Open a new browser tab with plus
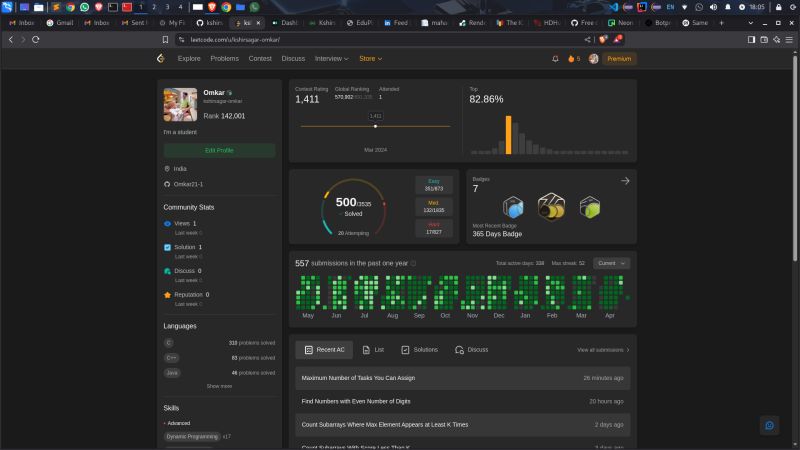Image resolution: width=800 pixels, height=450 pixels. [721, 23]
